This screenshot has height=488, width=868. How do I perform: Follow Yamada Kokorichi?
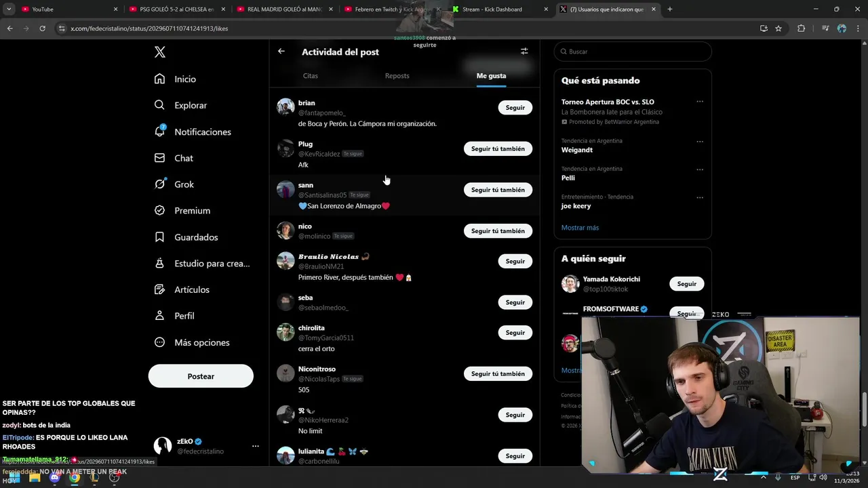687,284
